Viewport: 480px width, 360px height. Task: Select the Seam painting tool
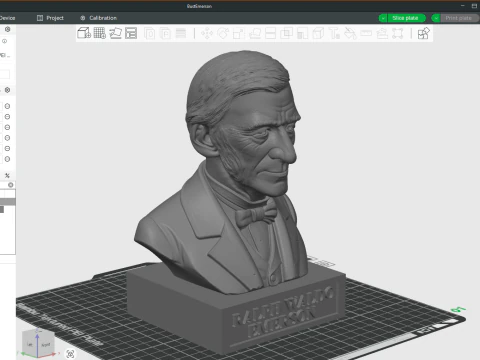click(318, 33)
